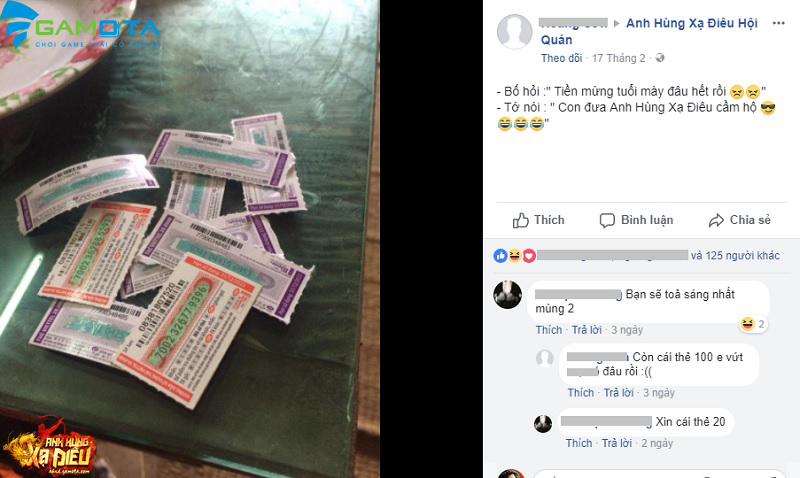The height and width of the screenshot is (478, 800).
Task: Click first commenter's dark avatar
Action: click(508, 294)
